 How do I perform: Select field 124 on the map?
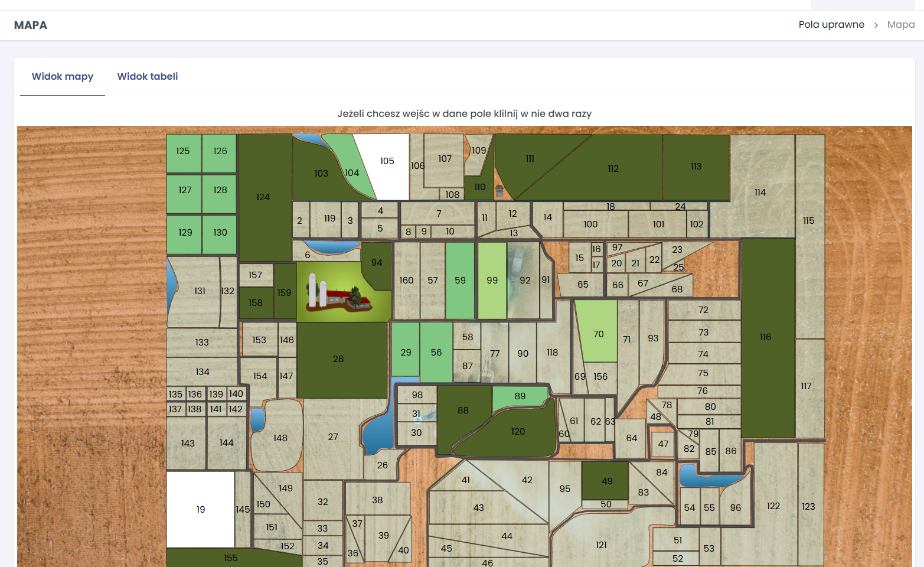pos(263,197)
